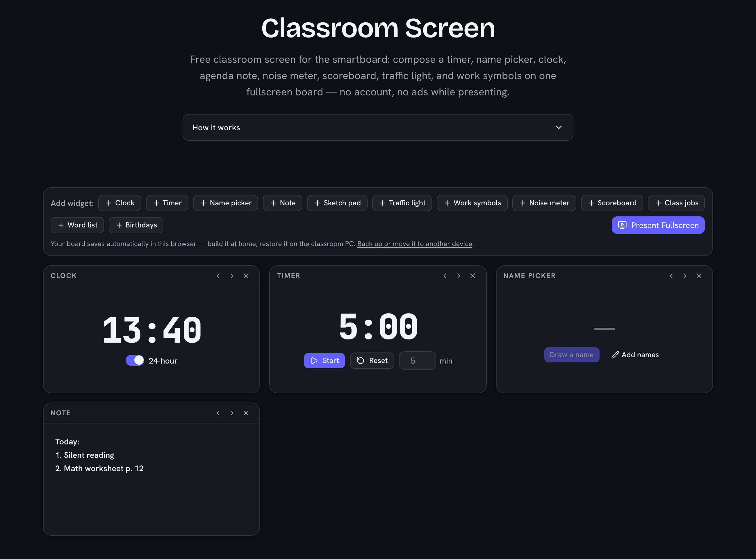Move the Note widget left
The width and height of the screenshot is (756, 559).
[218, 413]
